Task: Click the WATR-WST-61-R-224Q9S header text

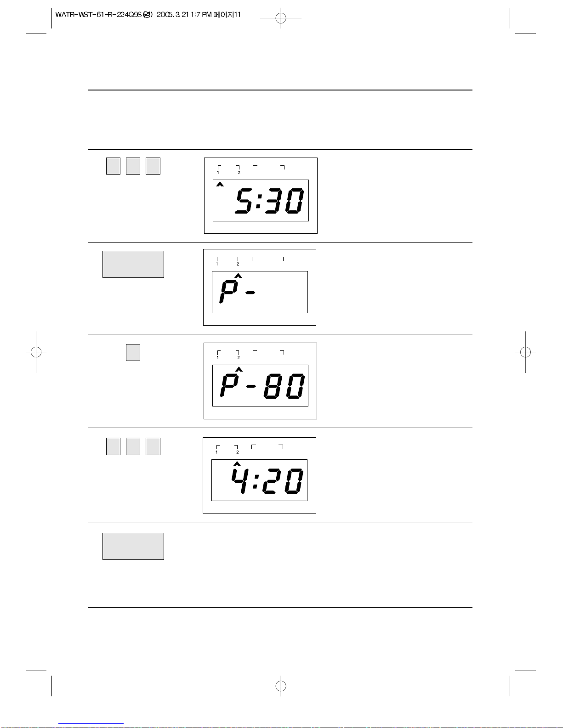Action: (103, 15)
